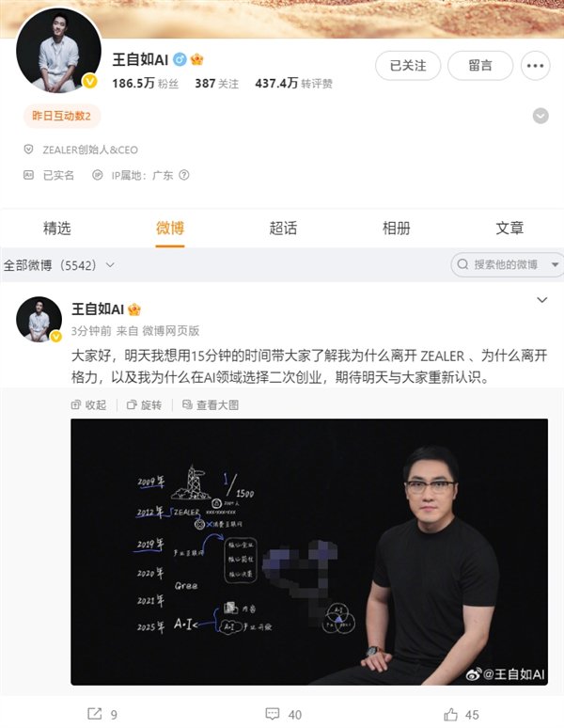The width and height of the screenshot is (564, 728).
Task: Switch to the 精选 tab
Action: (x=56, y=228)
